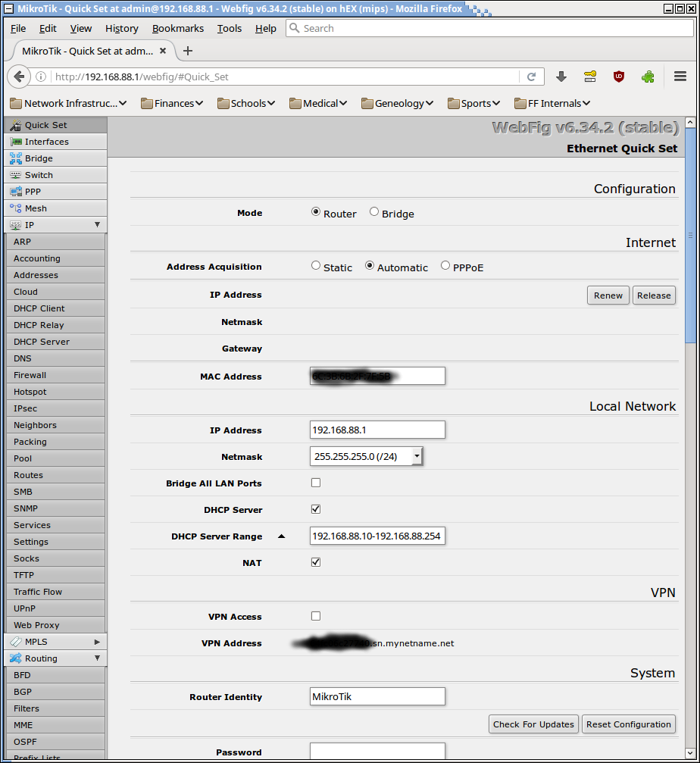This screenshot has height=763, width=700.
Task: Click the Password input field
Action: click(377, 751)
